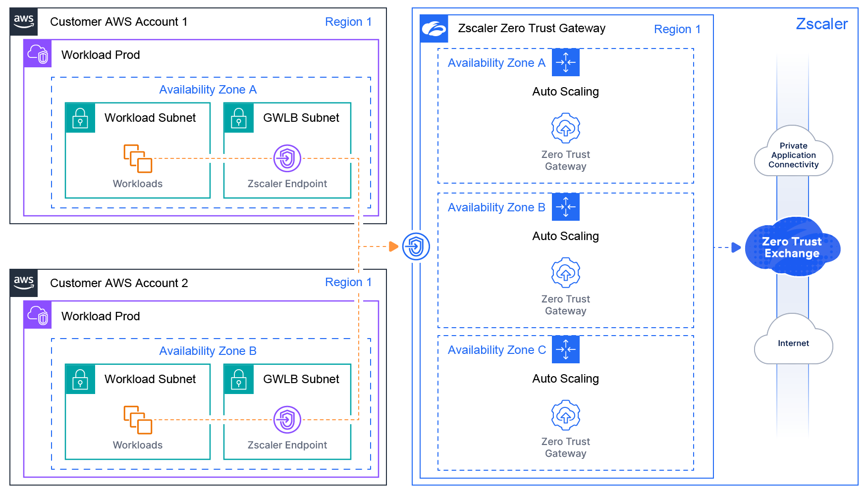Select the Zero Trust Exchange cloud

pos(792,247)
